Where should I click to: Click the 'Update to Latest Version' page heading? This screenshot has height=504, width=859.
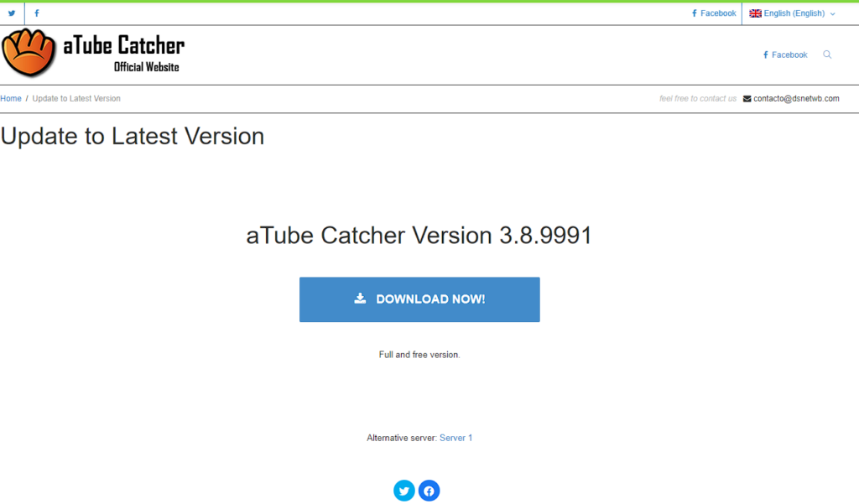[132, 136]
